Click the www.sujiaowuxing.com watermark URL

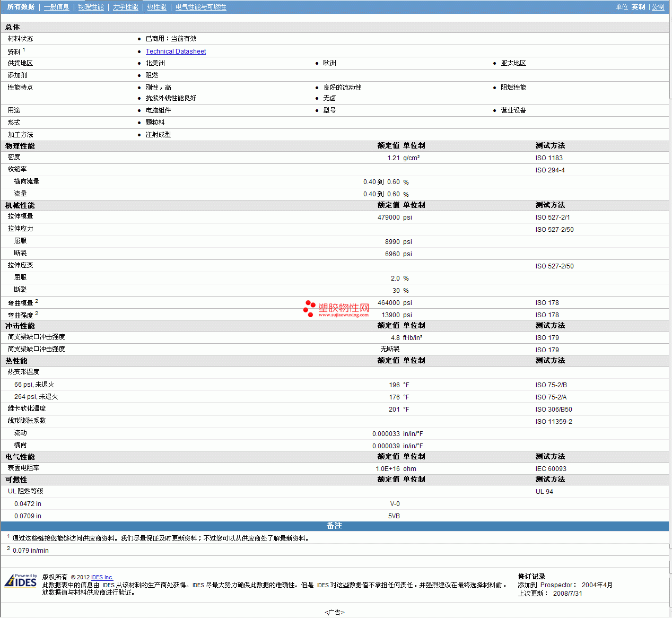343,315
